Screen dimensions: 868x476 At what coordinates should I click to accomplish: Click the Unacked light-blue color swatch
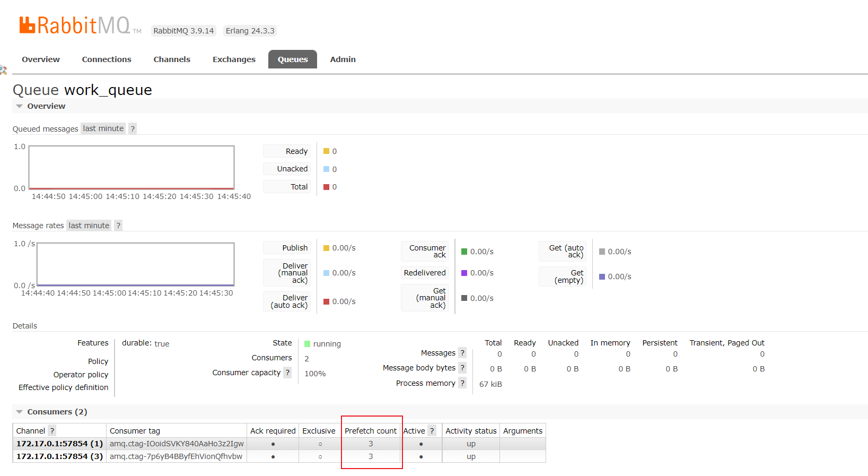pos(327,169)
